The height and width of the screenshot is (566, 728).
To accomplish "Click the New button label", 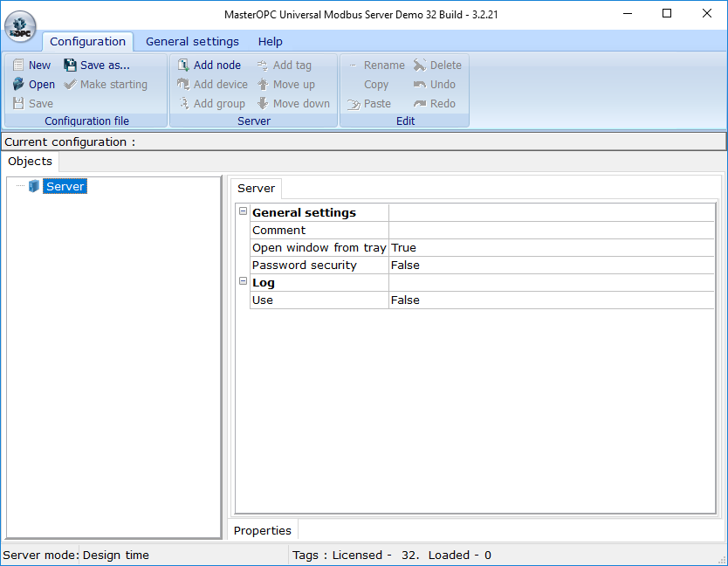I will 39,65.
